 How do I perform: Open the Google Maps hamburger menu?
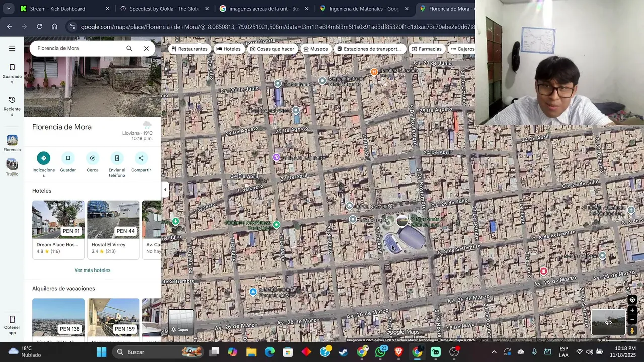pos(12,49)
